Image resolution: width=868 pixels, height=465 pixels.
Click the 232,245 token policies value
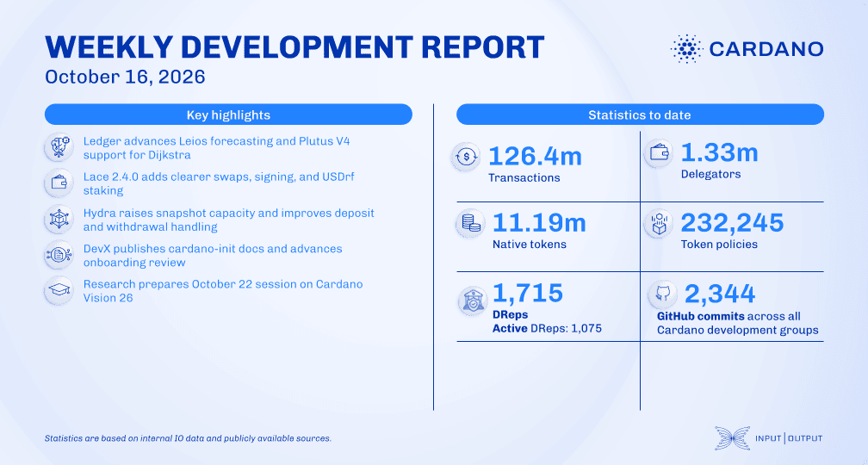[732, 222]
